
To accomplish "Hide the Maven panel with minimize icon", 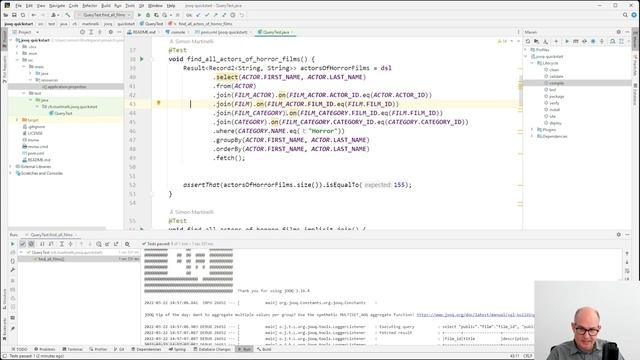I will 627,32.
